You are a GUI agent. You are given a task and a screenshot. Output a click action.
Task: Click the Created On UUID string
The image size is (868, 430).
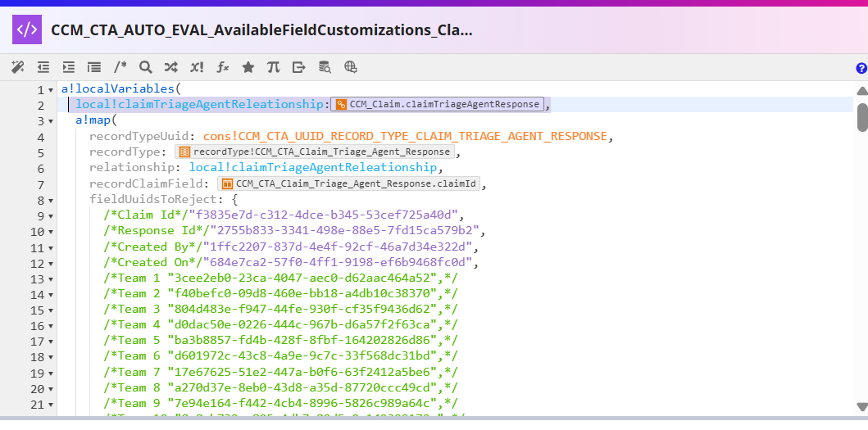click(337, 262)
